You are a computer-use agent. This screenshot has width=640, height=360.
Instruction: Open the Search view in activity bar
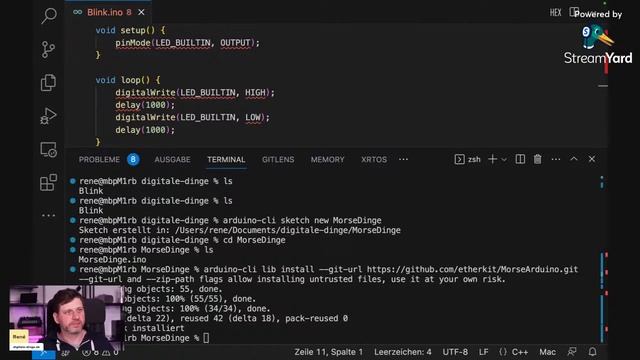tap(49, 16)
